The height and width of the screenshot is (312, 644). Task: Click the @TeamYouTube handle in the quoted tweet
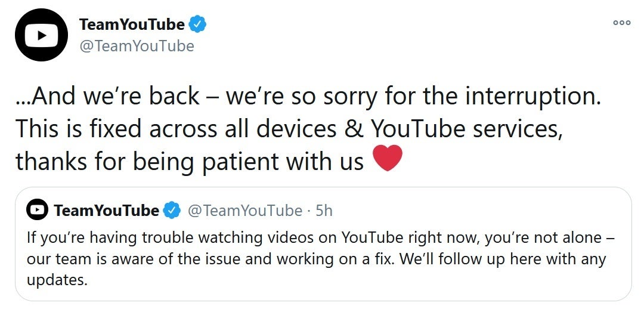(244, 210)
